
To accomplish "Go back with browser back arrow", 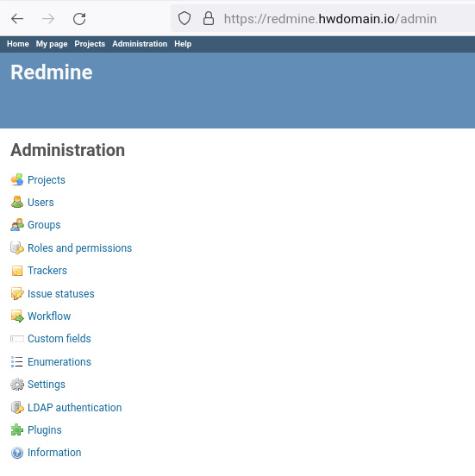I will [17, 19].
